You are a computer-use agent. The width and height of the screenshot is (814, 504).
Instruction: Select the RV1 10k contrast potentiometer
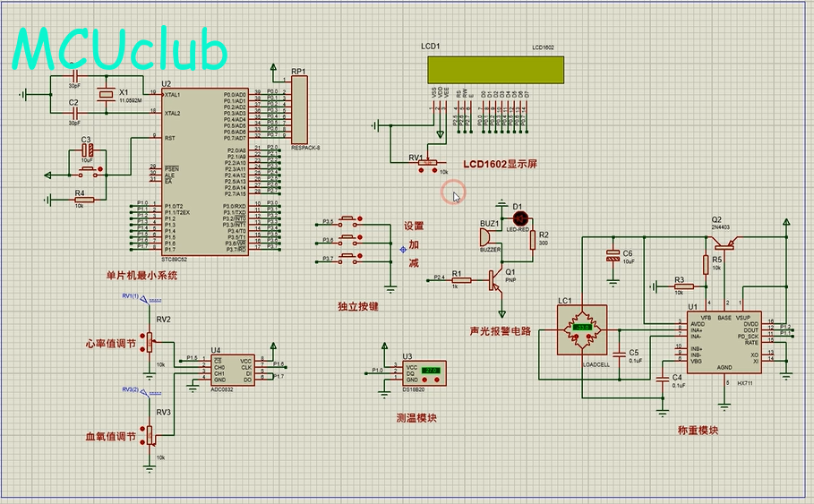[x=428, y=164]
